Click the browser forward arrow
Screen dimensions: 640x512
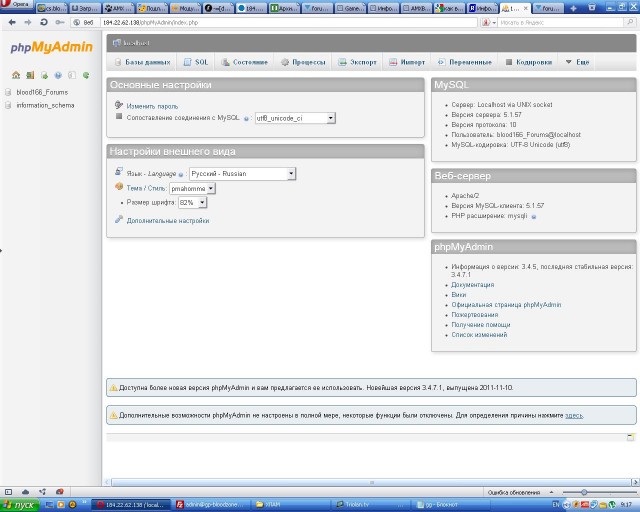(27, 22)
